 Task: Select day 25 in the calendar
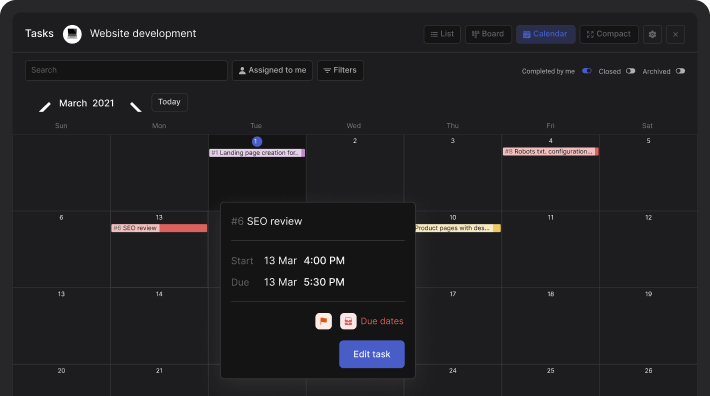coord(551,371)
